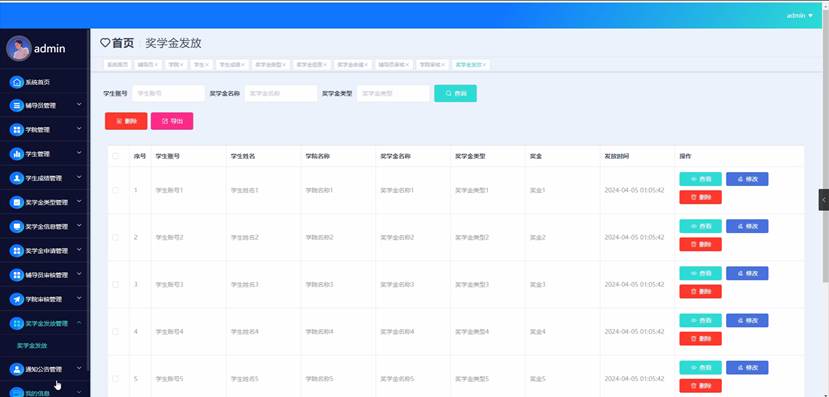This screenshot has height=397, width=829.
Task: Click 修改 for row 3
Action: [x=747, y=273]
